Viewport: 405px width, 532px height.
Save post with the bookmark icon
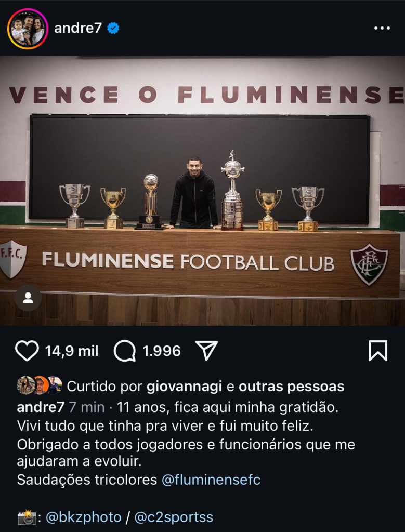click(x=378, y=351)
